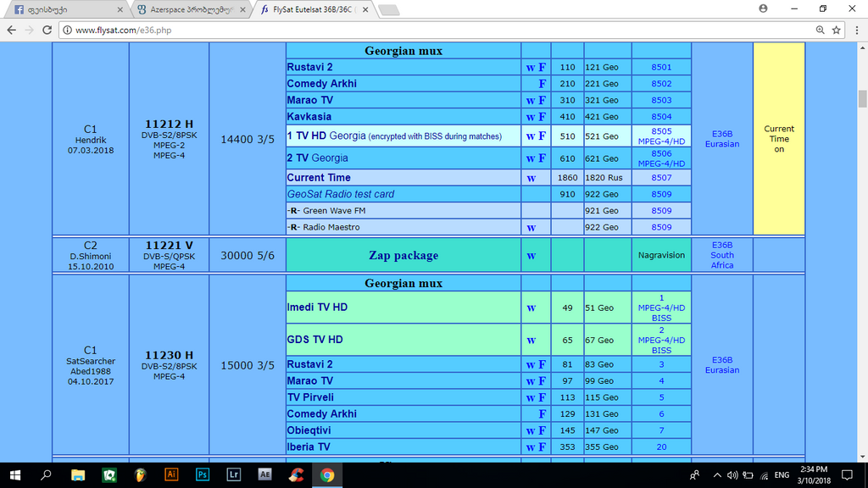This screenshot has height=488, width=868.
Task: Open Rustavi 2 link in 11212 H mux
Action: pyautogui.click(x=309, y=67)
